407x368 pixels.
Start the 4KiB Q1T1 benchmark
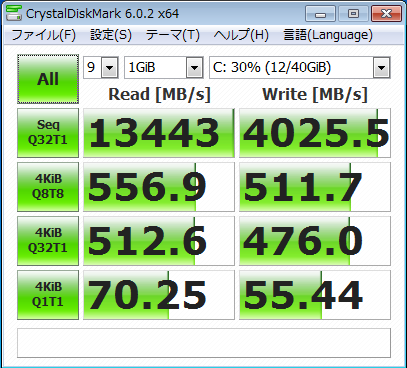[48, 295]
